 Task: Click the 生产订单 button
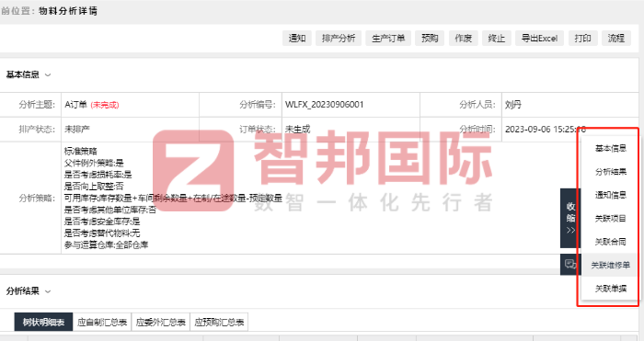click(388, 39)
